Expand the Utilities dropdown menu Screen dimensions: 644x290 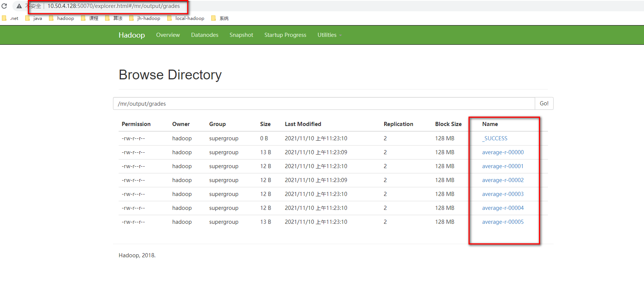pyautogui.click(x=330, y=35)
